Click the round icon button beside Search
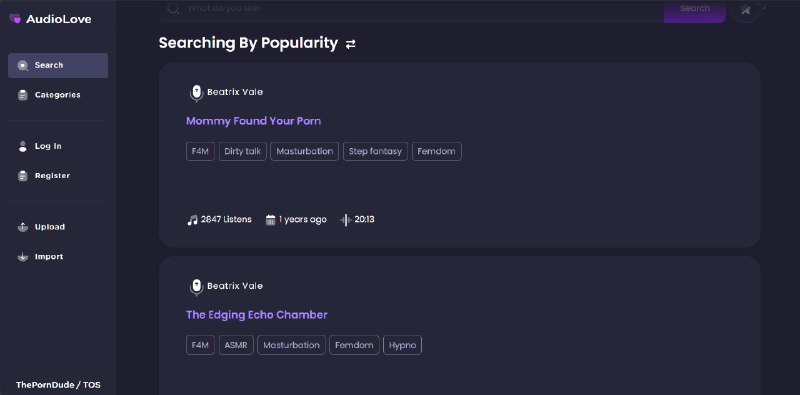The width and height of the screenshot is (800, 395). pyautogui.click(x=745, y=9)
